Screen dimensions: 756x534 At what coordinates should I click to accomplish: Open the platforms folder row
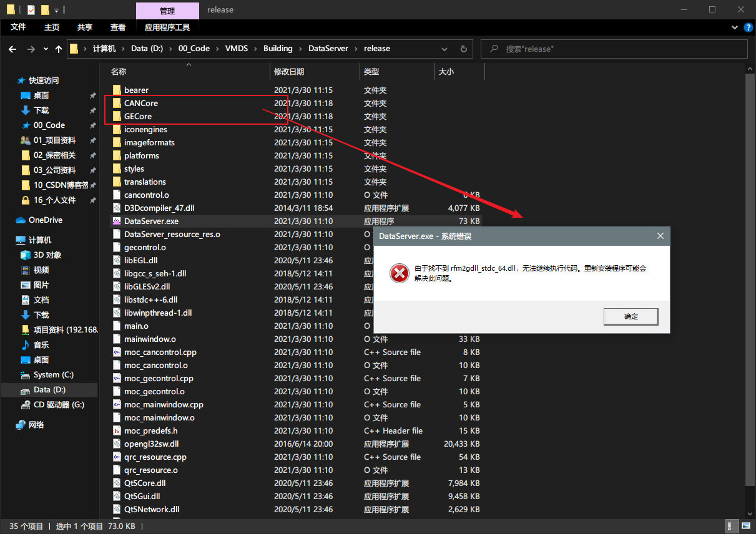pyautogui.click(x=295, y=155)
